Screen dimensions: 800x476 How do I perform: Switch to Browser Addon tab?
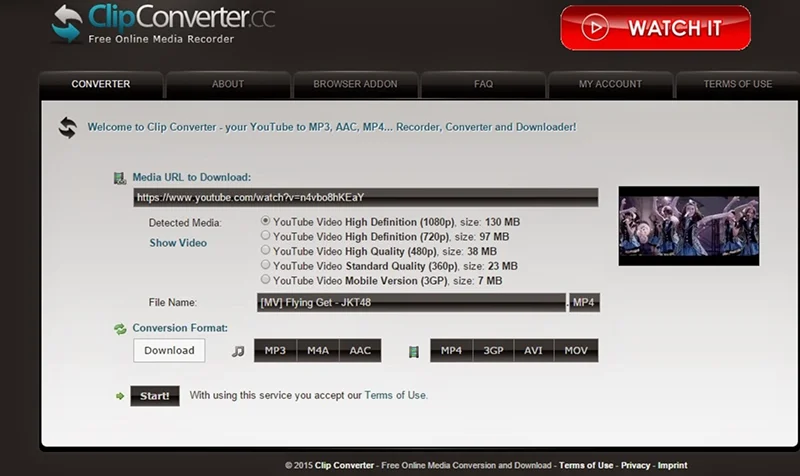[x=356, y=84]
